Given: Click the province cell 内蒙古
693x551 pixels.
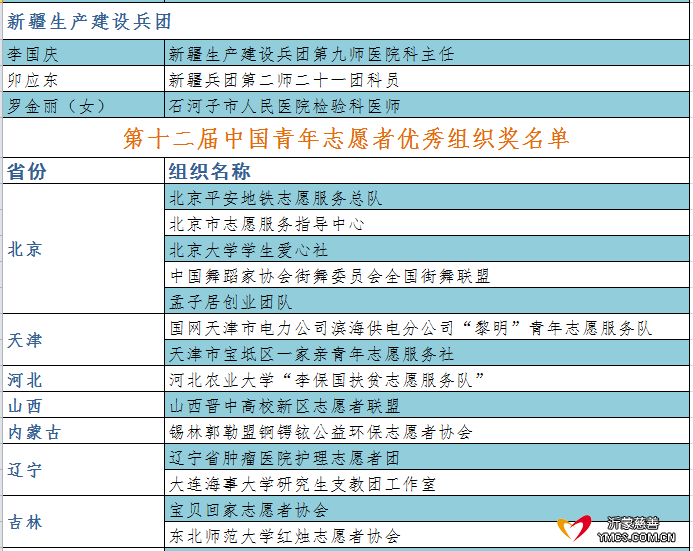Looking at the screenshot, I should point(84,431).
